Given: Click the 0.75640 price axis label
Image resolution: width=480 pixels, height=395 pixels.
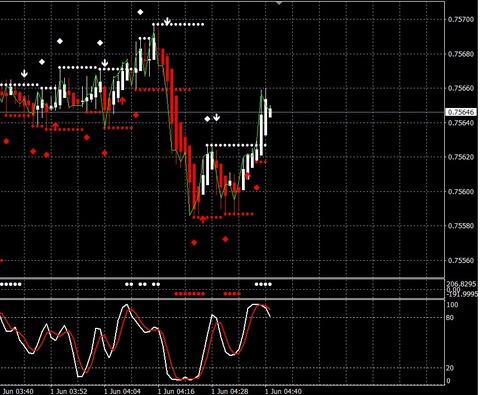Looking at the screenshot, I should pyautogui.click(x=461, y=123).
